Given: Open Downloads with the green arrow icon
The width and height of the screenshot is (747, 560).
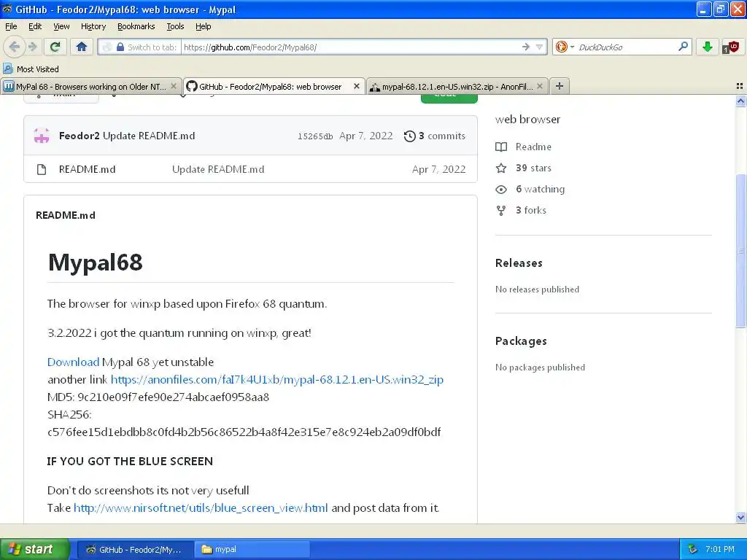Looking at the screenshot, I should (707, 47).
